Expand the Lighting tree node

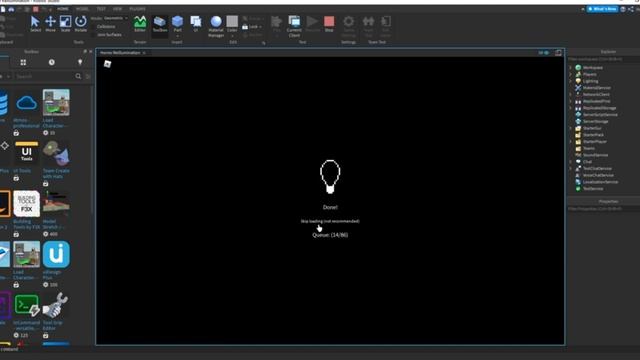[571, 81]
